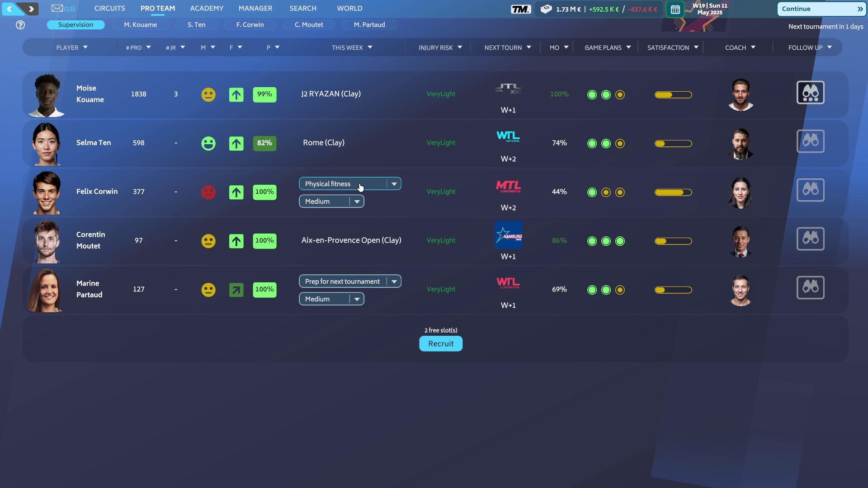
Task: Click Moise Kouame's follow-up binoculars icon
Action: (x=810, y=93)
